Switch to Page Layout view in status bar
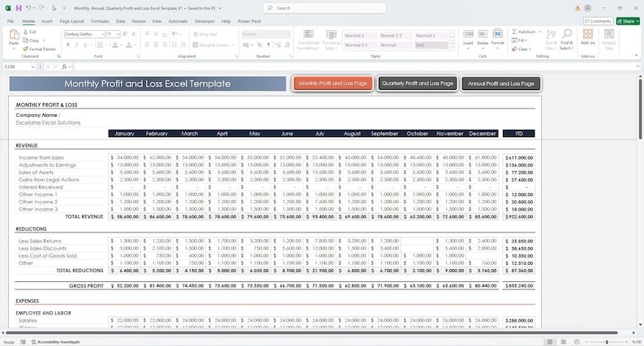The image size is (644, 346). [564, 342]
